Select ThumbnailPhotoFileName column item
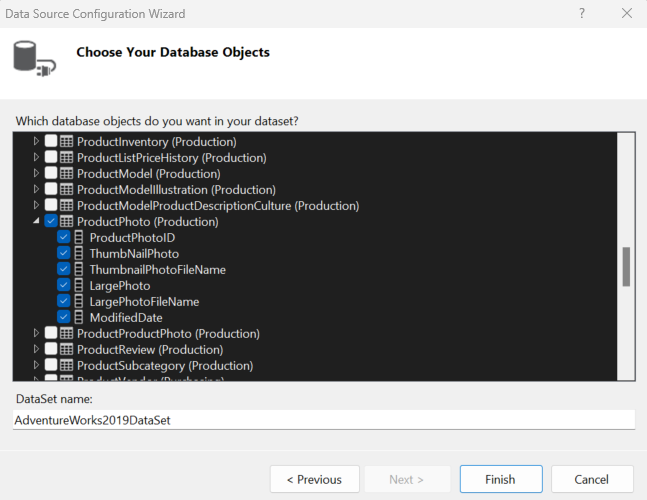Image resolution: width=647 pixels, height=500 pixels. point(157,270)
